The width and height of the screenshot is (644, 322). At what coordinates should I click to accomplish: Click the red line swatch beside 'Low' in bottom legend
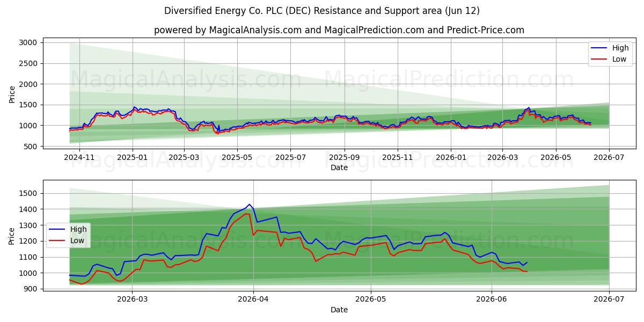58,241
